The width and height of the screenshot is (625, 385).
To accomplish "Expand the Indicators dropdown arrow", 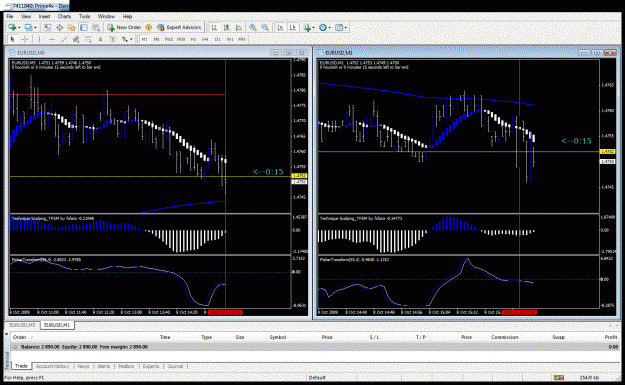I will (313, 28).
